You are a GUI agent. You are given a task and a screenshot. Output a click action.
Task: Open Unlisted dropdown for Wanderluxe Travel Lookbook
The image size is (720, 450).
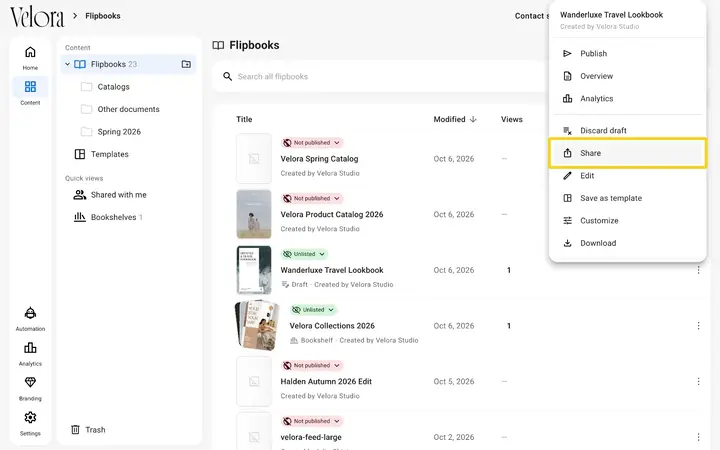[304, 254]
